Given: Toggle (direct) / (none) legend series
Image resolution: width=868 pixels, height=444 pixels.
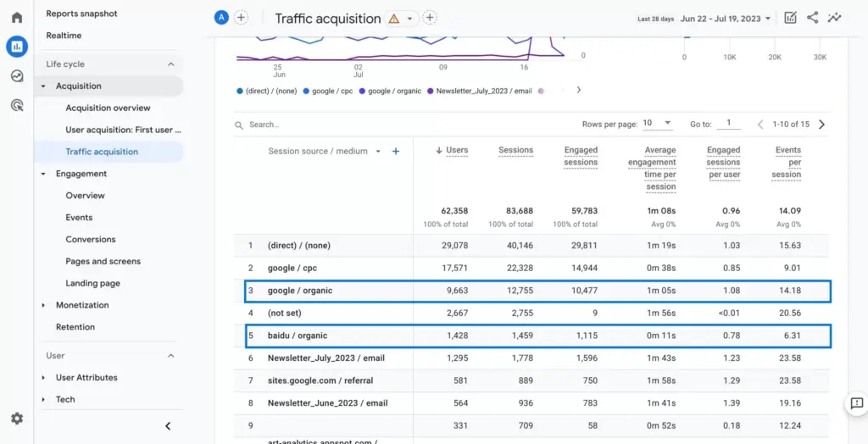Looking at the screenshot, I should (267, 91).
